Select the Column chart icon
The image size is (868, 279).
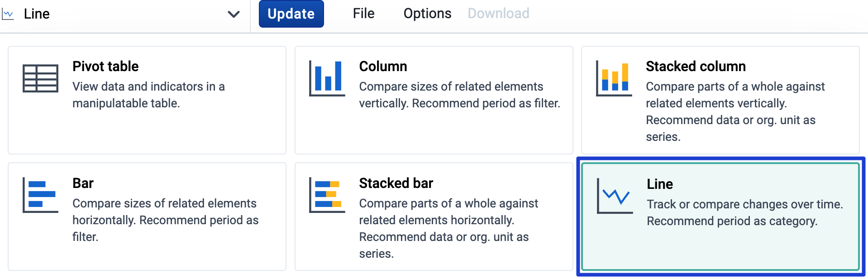(x=327, y=78)
